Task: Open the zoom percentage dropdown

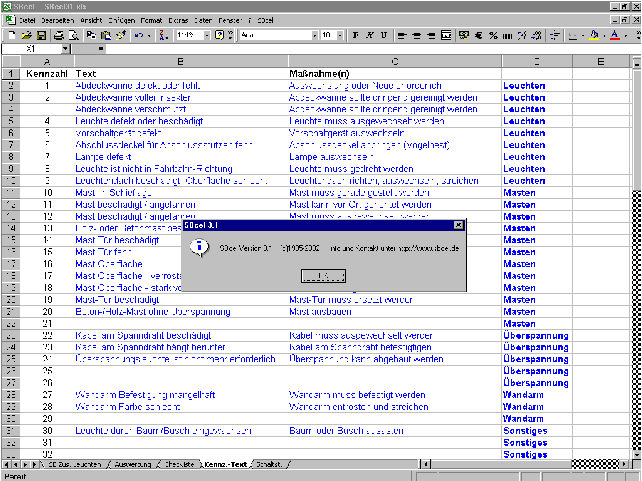Action: [207, 36]
